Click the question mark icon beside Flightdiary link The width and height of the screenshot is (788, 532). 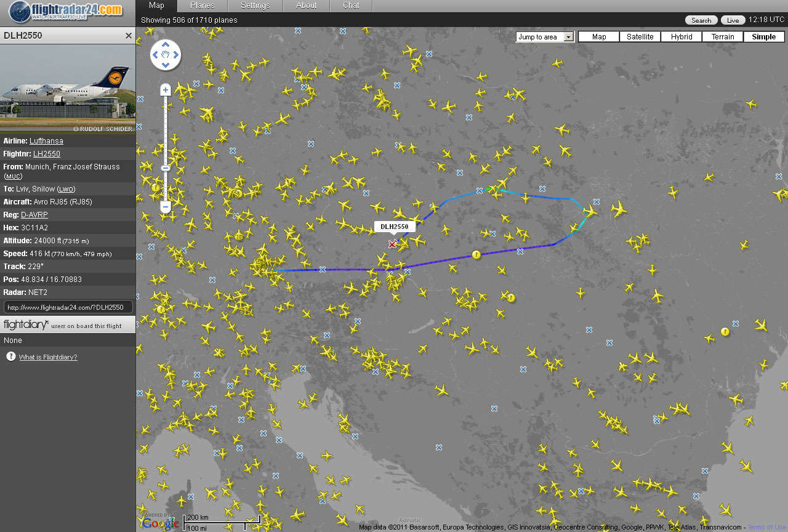tap(10, 357)
